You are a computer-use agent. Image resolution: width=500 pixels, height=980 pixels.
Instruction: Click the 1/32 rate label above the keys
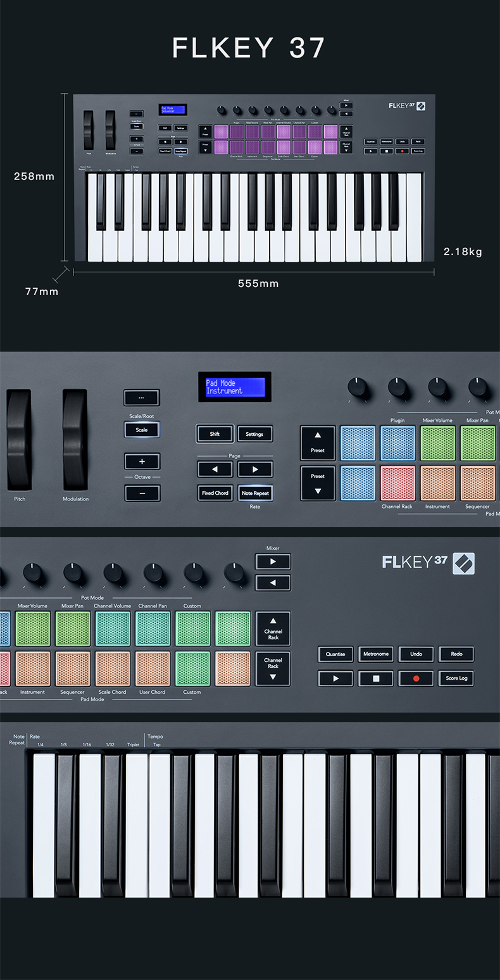[x=110, y=745]
